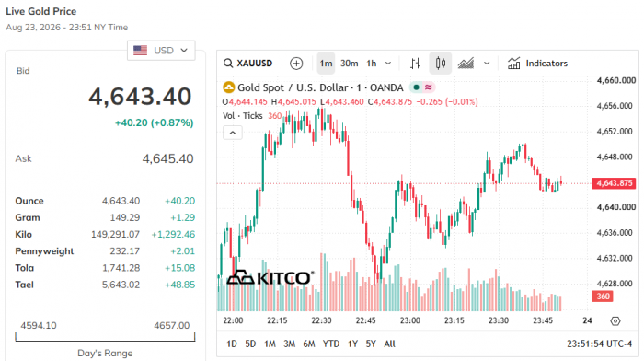Switch to YTD date range
Viewport: 644px width, 361px height.
pyautogui.click(x=330, y=344)
